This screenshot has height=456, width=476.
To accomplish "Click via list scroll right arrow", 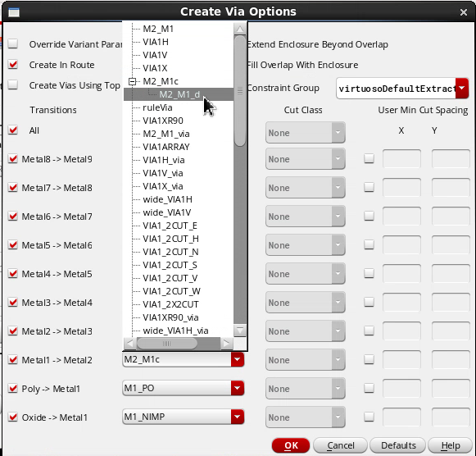I will click(x=226, y=344).
